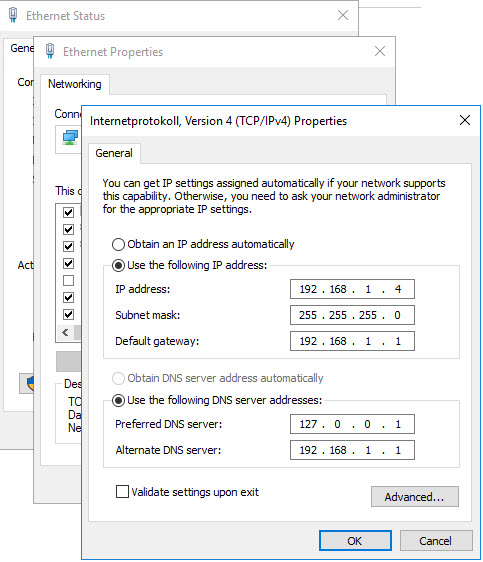Viewport: 483px width, 562px height.
Task: Confirm with the OK button
Action: [355, 541]
